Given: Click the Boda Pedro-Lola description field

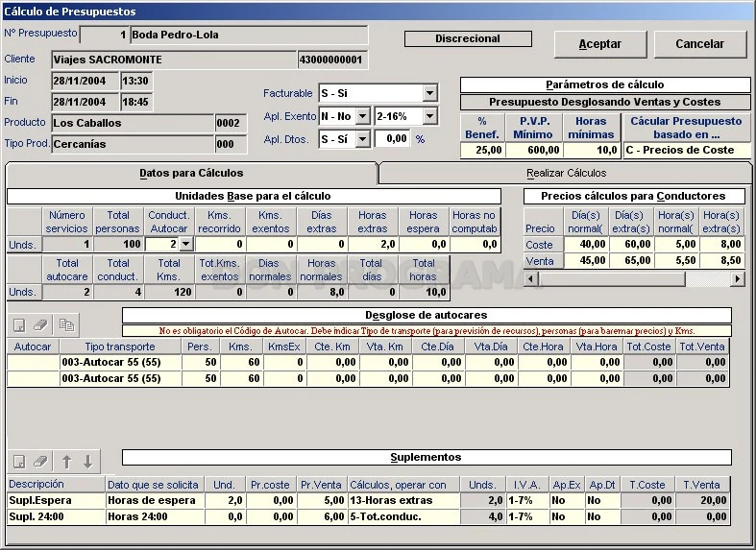Looking at the screenshot, I should point(249,35).
